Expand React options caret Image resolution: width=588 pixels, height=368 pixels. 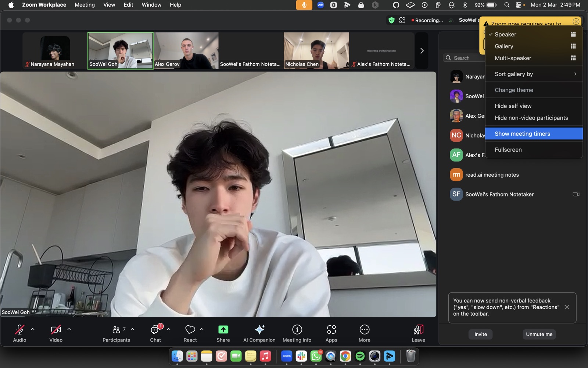202,329
